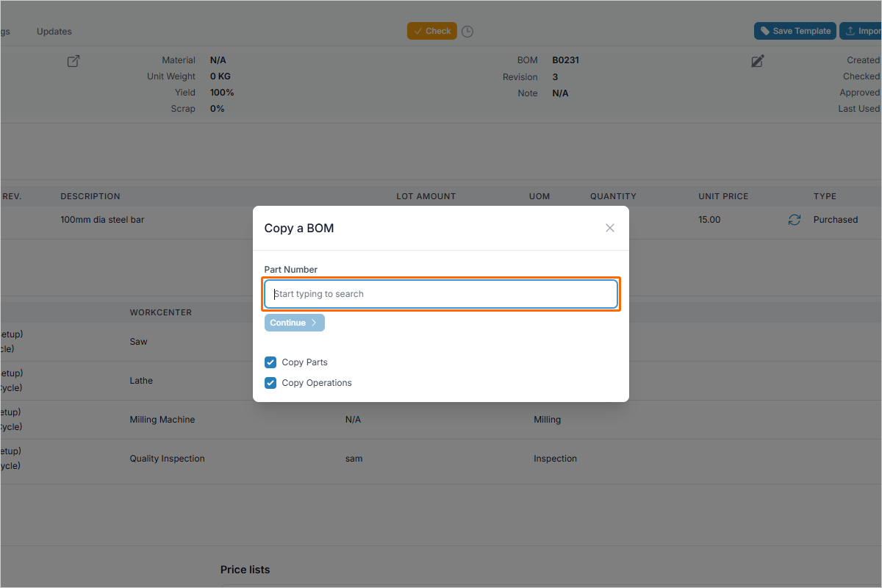The image size is (882, 588).
Task: Open the external link icon
Action: tap(73, 61)
